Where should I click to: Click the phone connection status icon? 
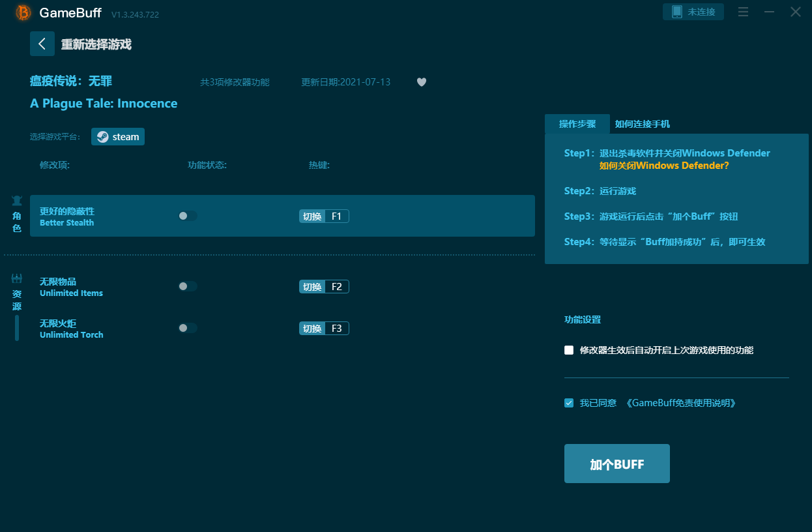pyautogui.click(x=676, y=12)
